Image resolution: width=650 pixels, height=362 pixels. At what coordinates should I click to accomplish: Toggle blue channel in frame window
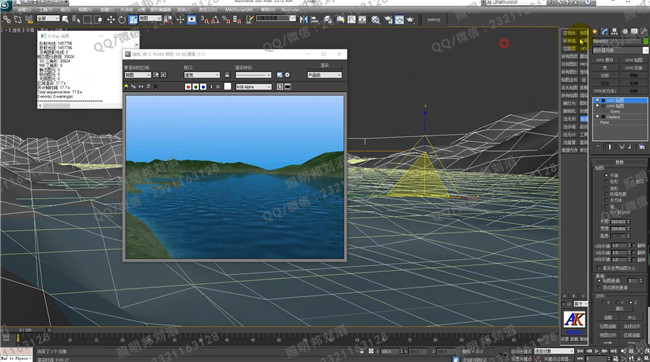pos(203,87)
